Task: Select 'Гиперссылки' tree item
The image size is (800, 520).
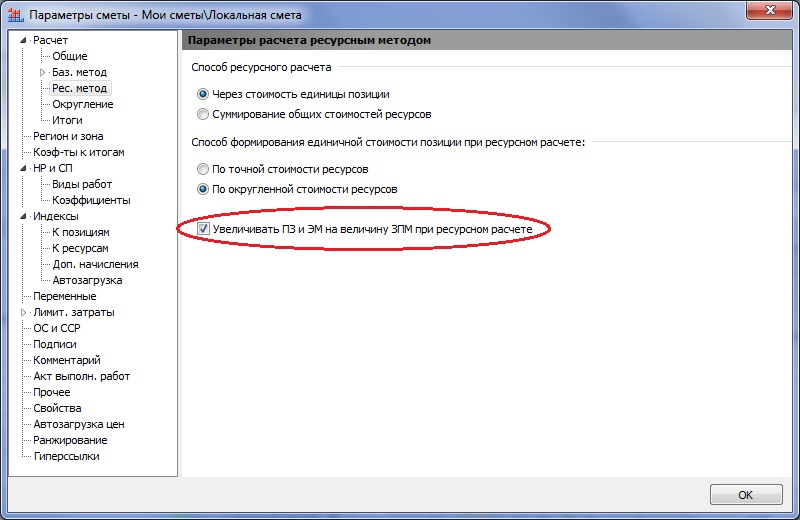Action: click(66, 456)
